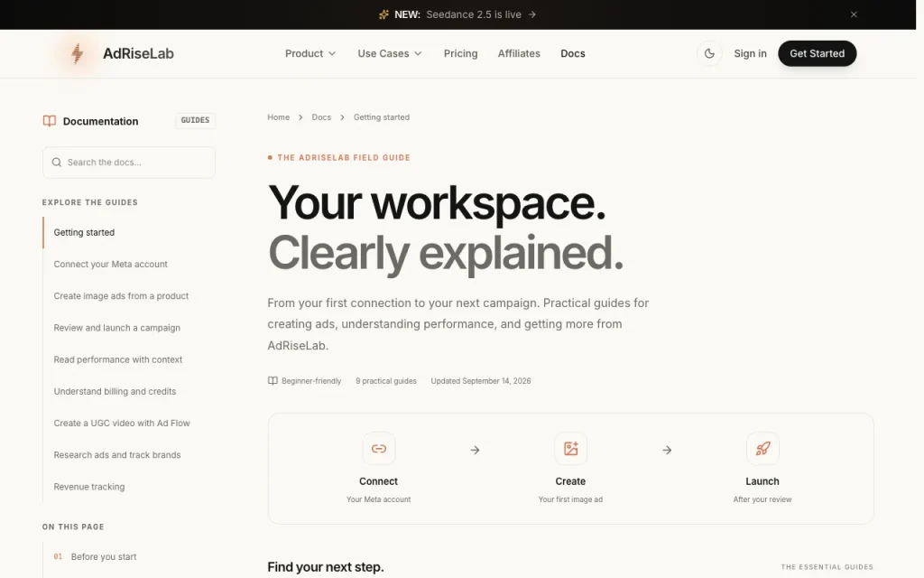Click the arrow between Connect and Create
Image resolution: width=924 pixels, height=578 pixels.
tap(475, 450)
